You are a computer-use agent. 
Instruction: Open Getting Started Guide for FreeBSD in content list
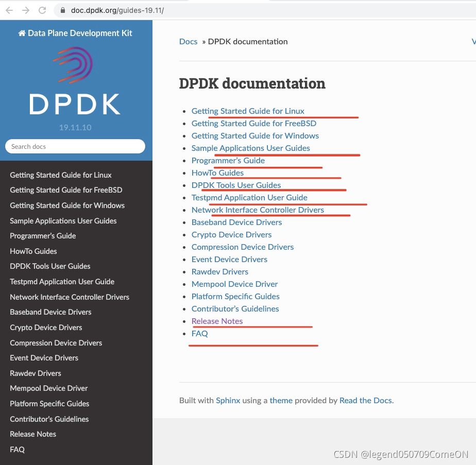click(x=254, y=124)
